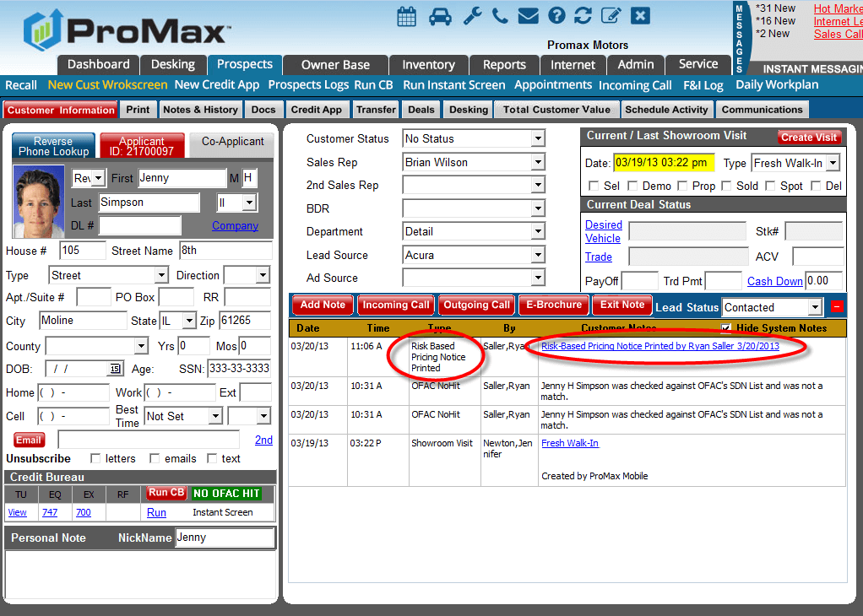Toggle the Sel checkbox

click(594, 186)
